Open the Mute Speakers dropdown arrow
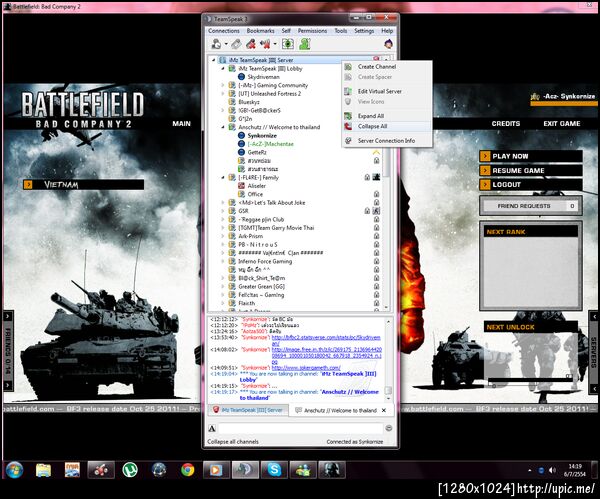 pyautogui.click(x=275, y=44)
